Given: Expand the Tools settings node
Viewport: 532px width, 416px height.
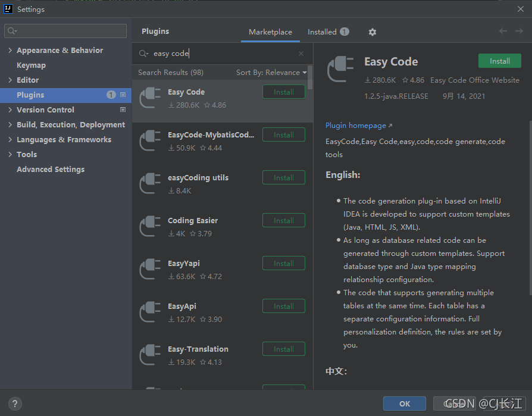Looking at the screenshot, I should click(x=10, y=154).
